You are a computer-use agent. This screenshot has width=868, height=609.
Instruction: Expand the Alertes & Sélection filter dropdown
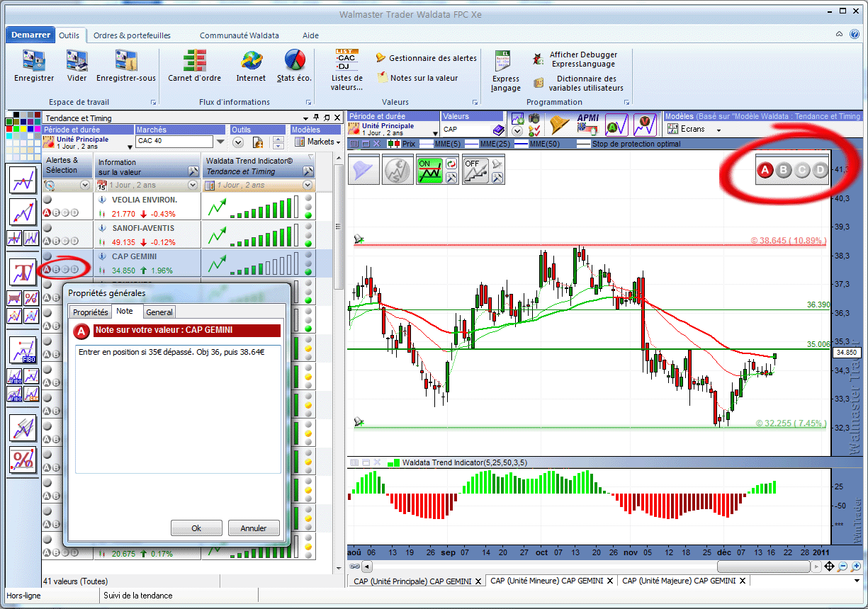point(85,185)
